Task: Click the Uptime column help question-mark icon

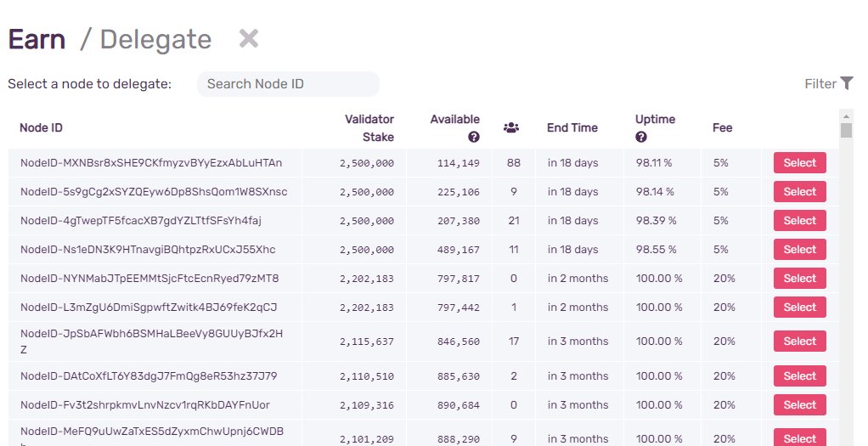Action: pos(641,137)
